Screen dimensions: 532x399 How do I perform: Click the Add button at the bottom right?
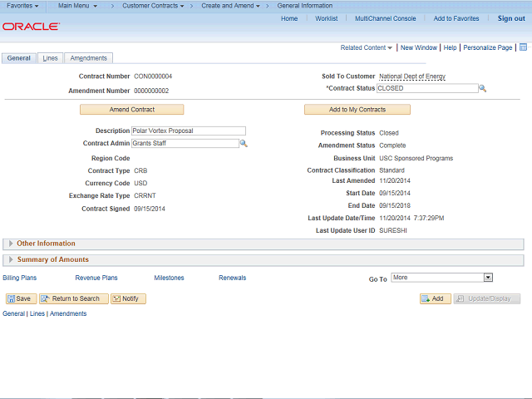coord(436,298)
